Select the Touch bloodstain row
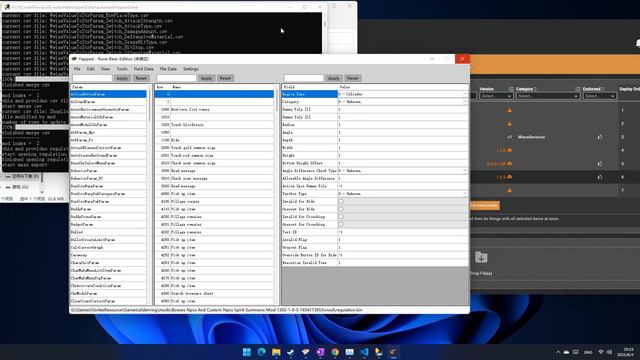This screenshot has height=360, width=640. pos(214,124)
